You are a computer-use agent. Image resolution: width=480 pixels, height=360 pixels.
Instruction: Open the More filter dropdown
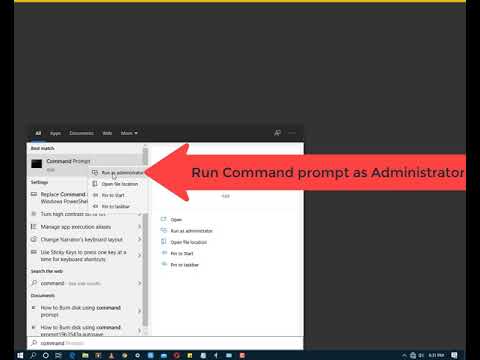[129, 133]
